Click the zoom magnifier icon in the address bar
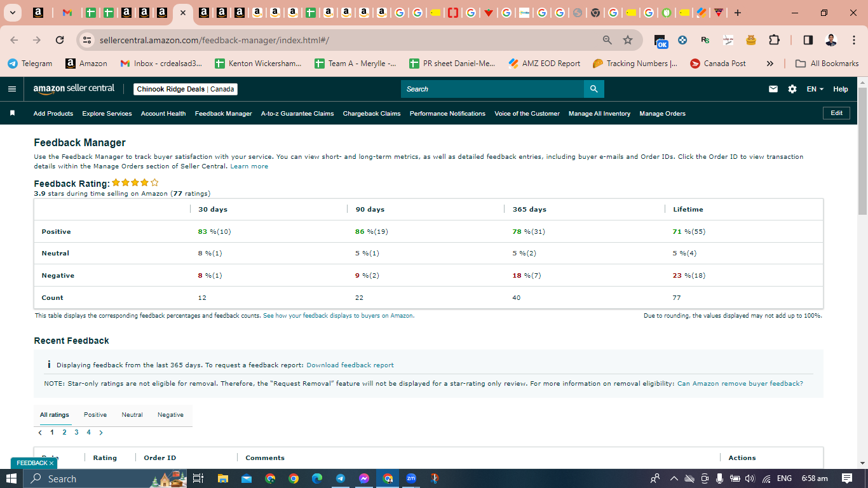Image resolution: width=868 pixels, height=488 pixels. pos(607,40)
